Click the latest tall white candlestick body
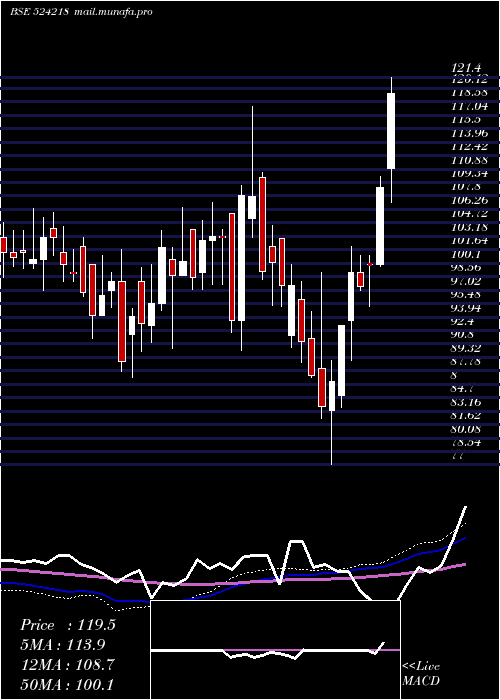Screen dimensions: 500x700 (391, 131)
